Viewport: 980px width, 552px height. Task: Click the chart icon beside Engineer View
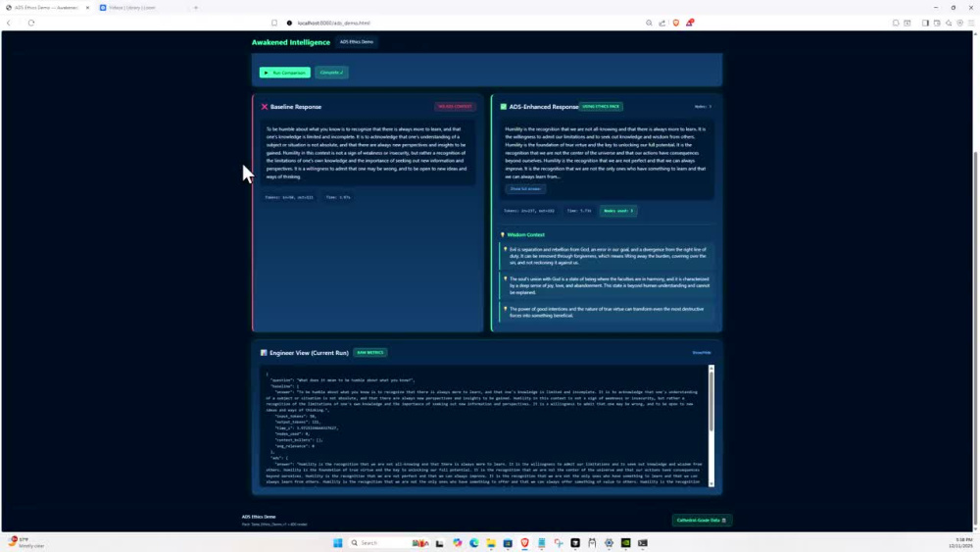tap(264, 353)
